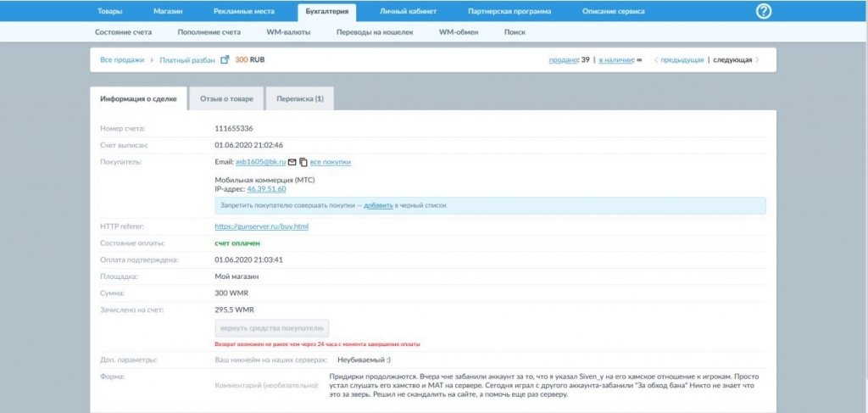This screenshot has height=413, width=868.
Task: Click 'добавить' to blacklist the buyer
Action: 378,206
